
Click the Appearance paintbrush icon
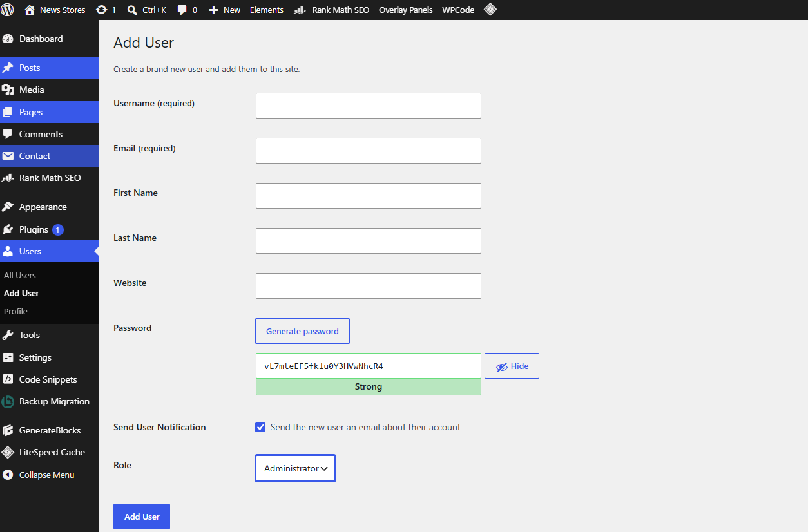tap(8, 207)
